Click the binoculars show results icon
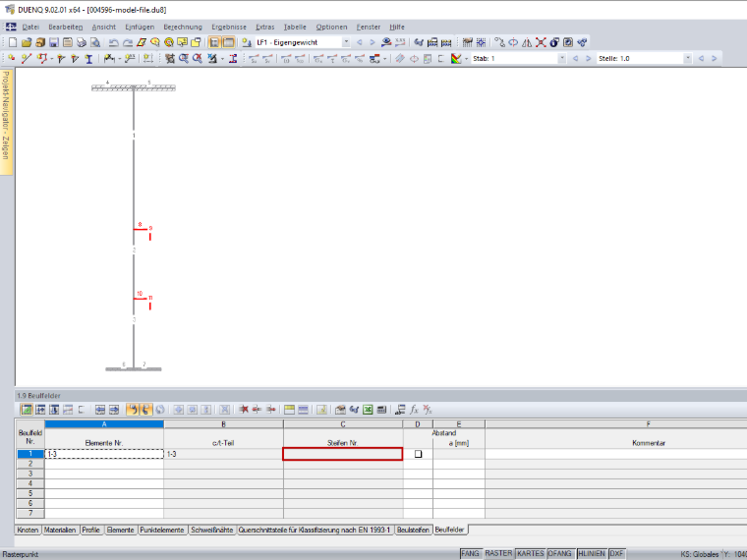 click(419, 42)
